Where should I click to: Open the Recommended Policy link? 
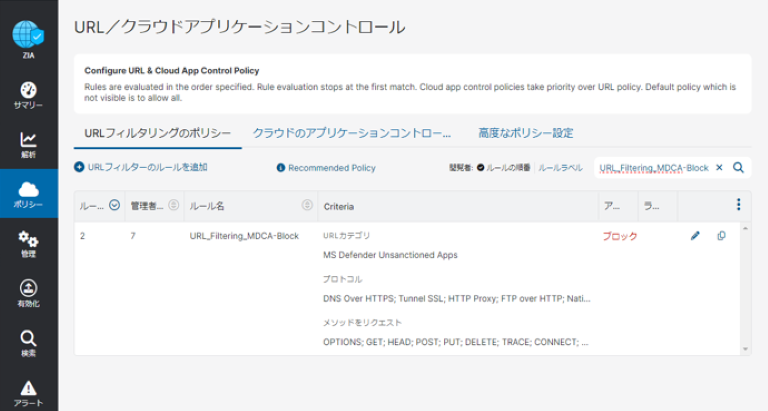pos(332,168)
